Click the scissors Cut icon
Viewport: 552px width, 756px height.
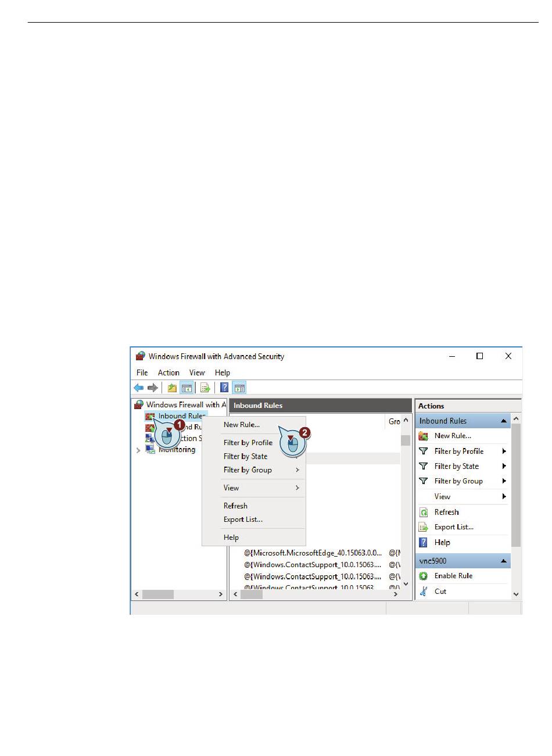[x=424, y=591]
